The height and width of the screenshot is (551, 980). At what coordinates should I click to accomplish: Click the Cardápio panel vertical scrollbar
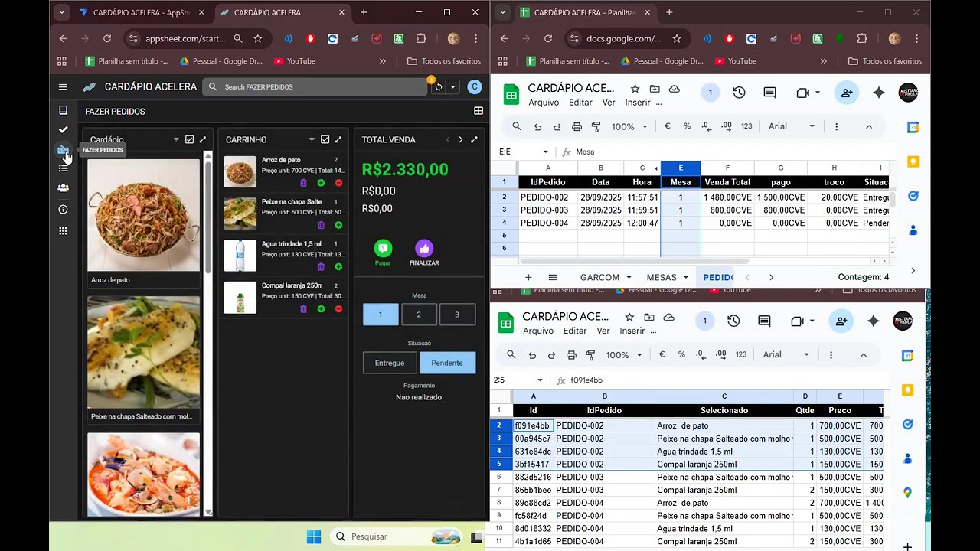click(207, 333)
